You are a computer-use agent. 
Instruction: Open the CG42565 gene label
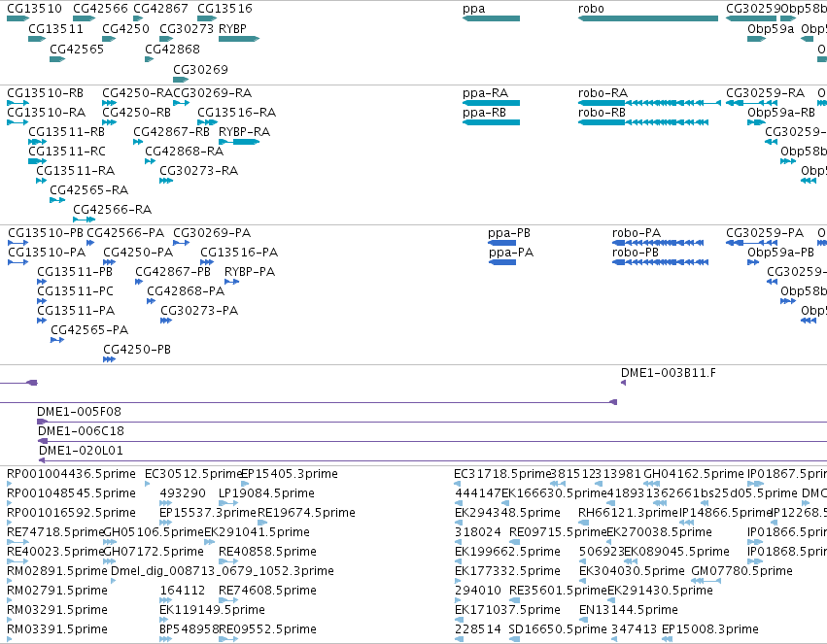[77, 49]
